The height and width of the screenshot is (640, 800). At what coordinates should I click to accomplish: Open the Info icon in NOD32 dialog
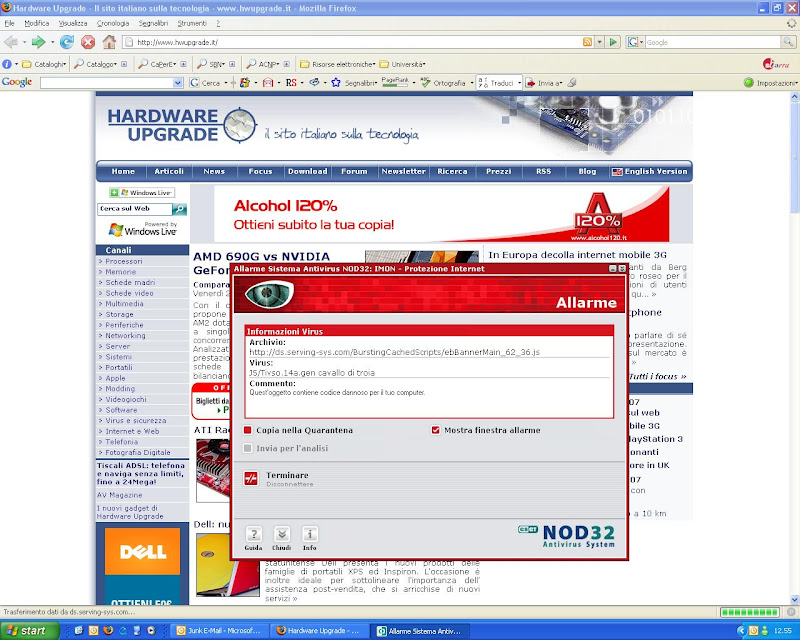(310, 534)
